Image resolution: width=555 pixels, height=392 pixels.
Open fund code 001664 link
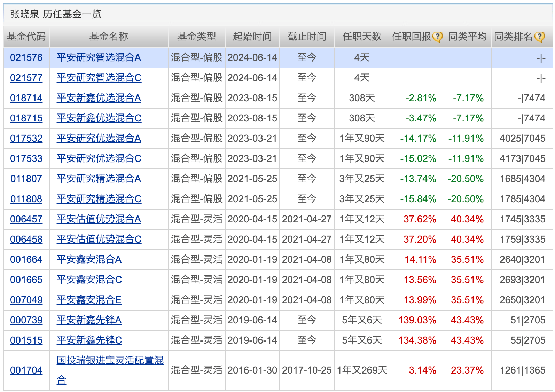(x=26, y=259)
